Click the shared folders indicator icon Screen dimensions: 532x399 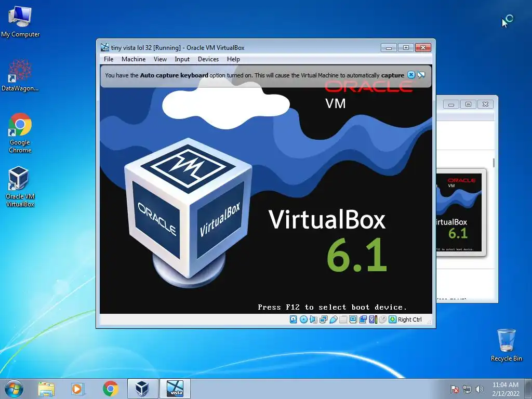pyautogui.click(x=343, y=320)
